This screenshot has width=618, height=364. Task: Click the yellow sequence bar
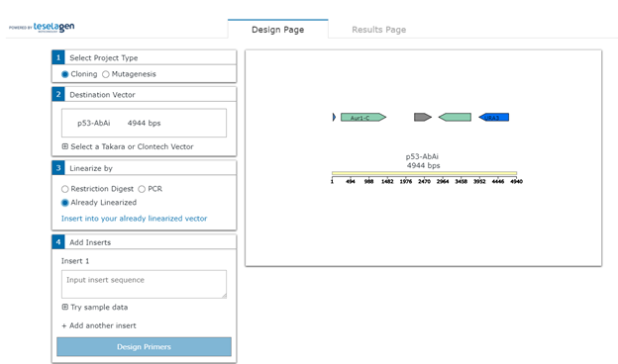pos(424,173)
